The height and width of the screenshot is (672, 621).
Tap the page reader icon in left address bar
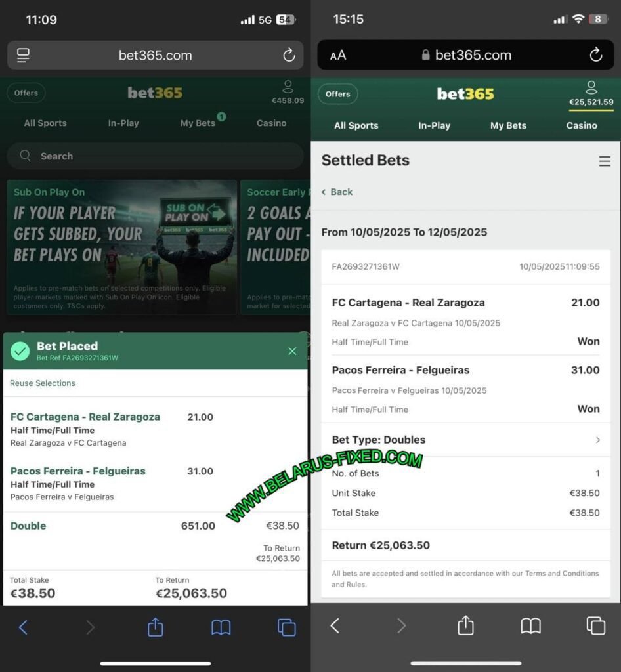coord(23,55)
